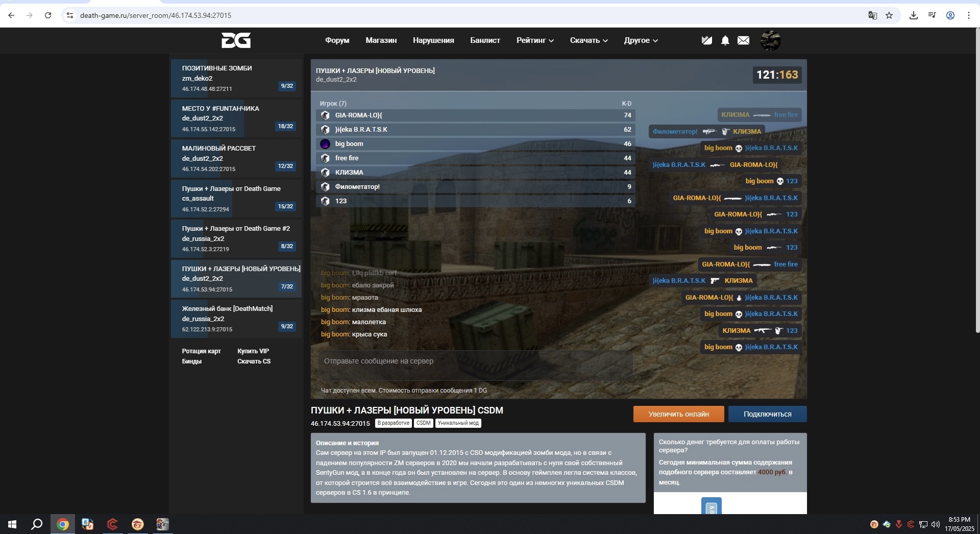Viewport: 980px width, 534px height.
Task: Click Chrome icon in taskbar
Action: coord(63,524)
